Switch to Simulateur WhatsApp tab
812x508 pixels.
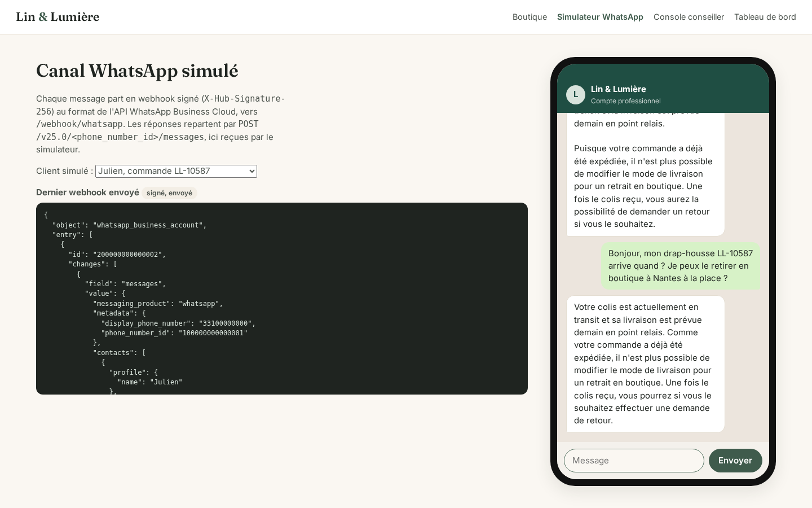(600, 17)
